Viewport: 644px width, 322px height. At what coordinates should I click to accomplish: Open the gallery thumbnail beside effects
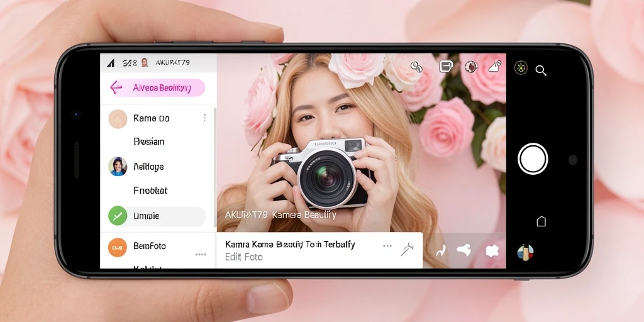tap(525, 252)
